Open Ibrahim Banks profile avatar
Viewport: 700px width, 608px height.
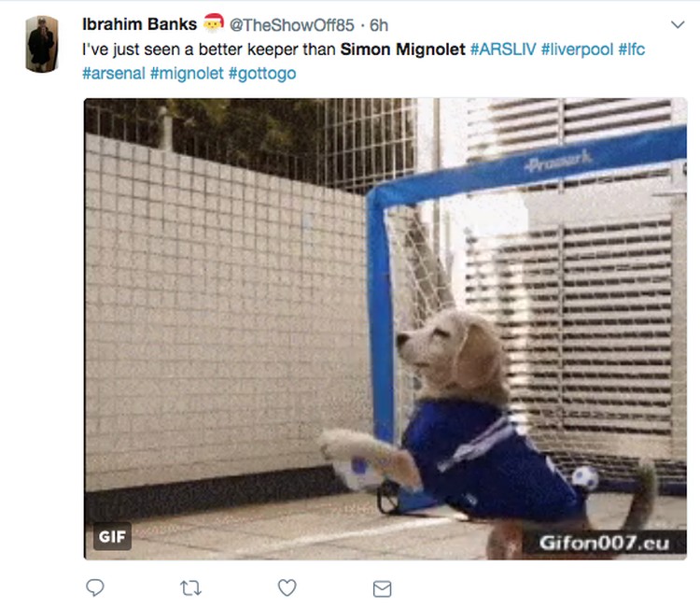coord(42,44)
